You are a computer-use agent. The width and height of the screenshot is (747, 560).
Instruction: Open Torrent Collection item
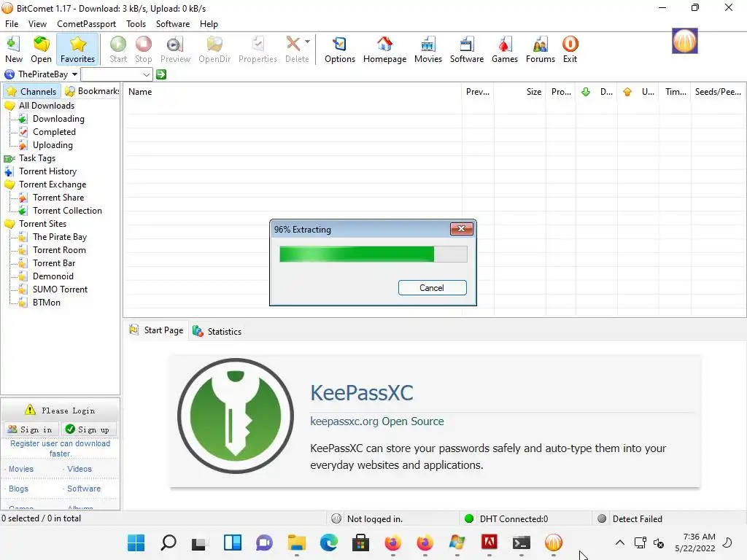tap(67, 211)
